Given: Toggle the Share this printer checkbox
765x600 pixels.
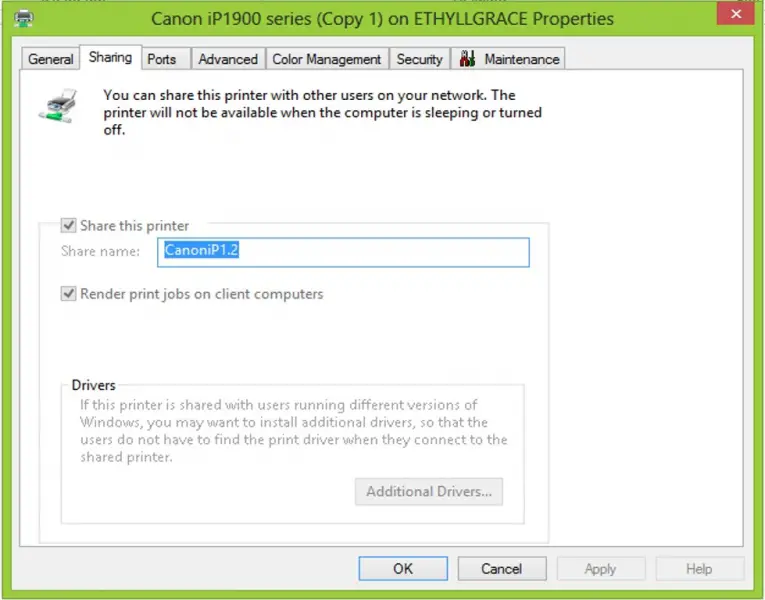Looking at the screenshot, I should (x=68, y=225).
